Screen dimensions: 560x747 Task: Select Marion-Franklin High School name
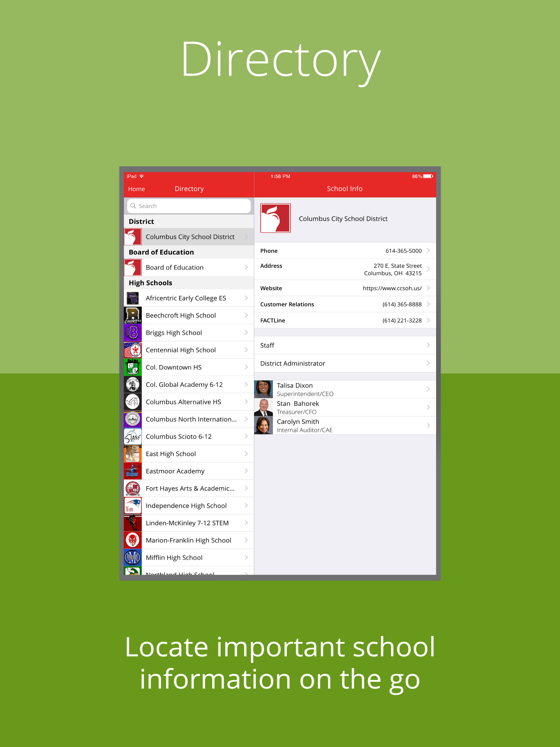click(188, 540)
